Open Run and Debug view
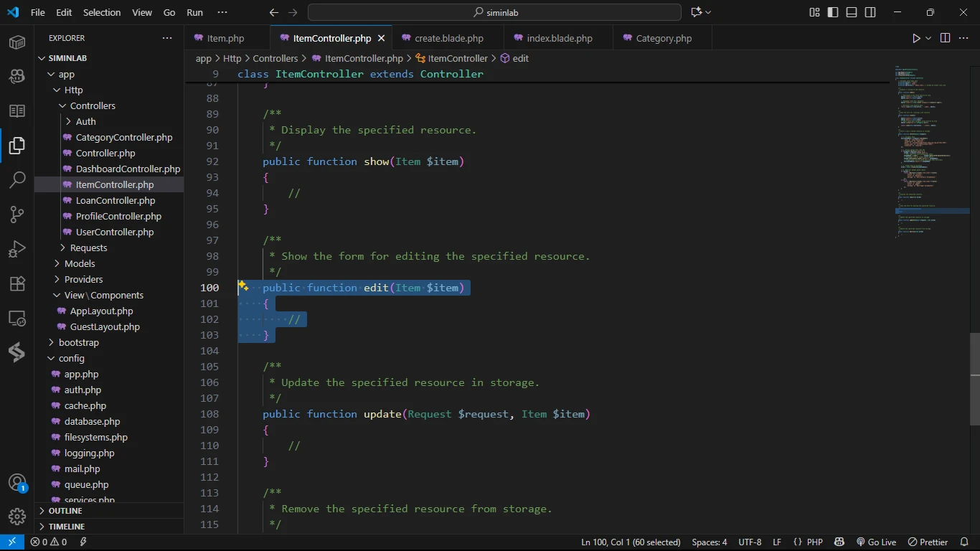The image size is (980, 551). click(17, 249)
